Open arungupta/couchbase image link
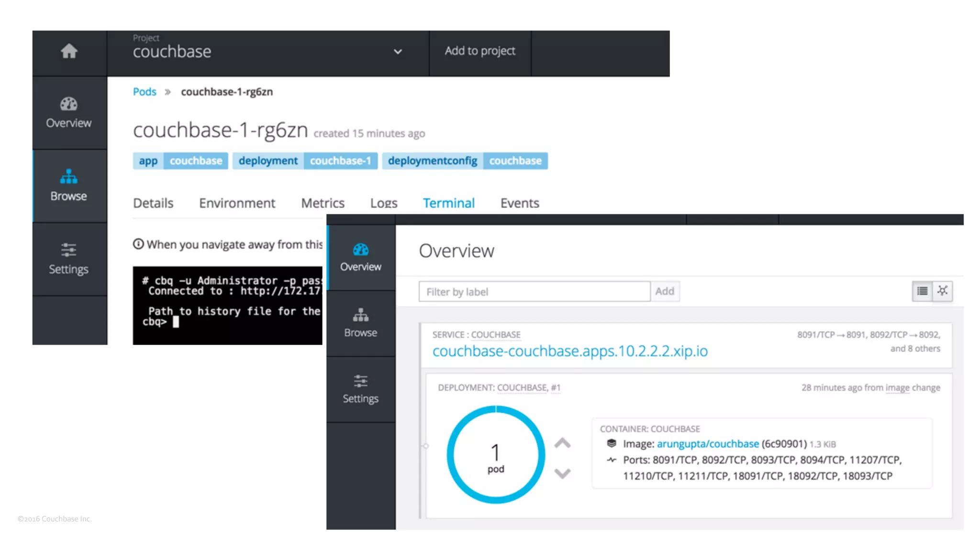 point(707,444)
